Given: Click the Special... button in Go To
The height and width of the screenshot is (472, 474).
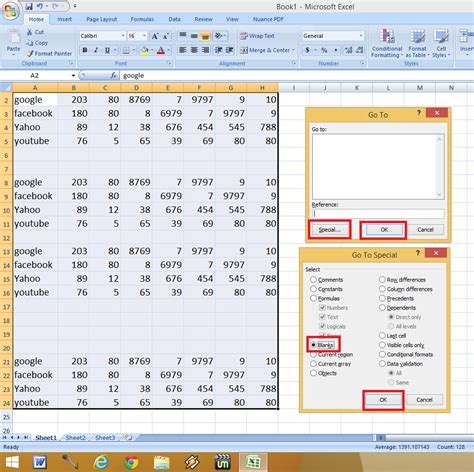Looking at the screenshot, I should coord(329,230).
